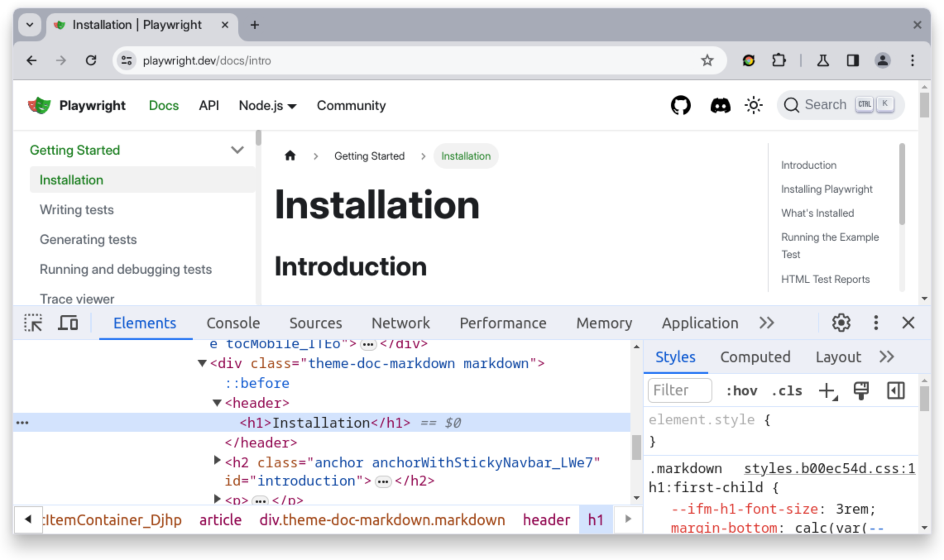Click the Filter input field in Styles panel
The width and height of the screenshot is (944, 560).
point(679,390)
